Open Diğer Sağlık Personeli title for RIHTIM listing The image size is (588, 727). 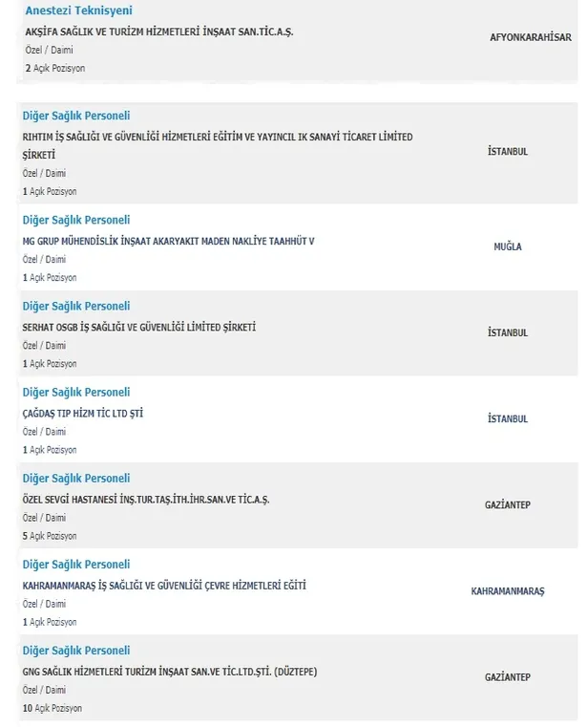click(76, 116)
